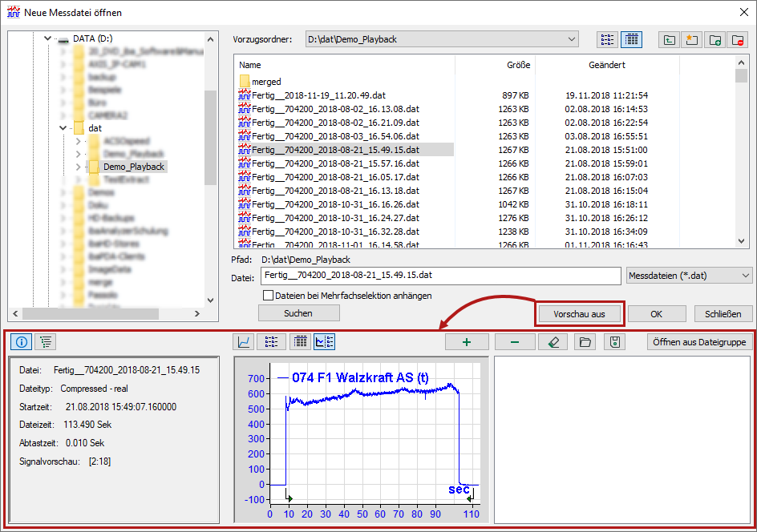Click into the Datei filename field
The width and height of the screenshot is (757, 532).
pos(441,276)
